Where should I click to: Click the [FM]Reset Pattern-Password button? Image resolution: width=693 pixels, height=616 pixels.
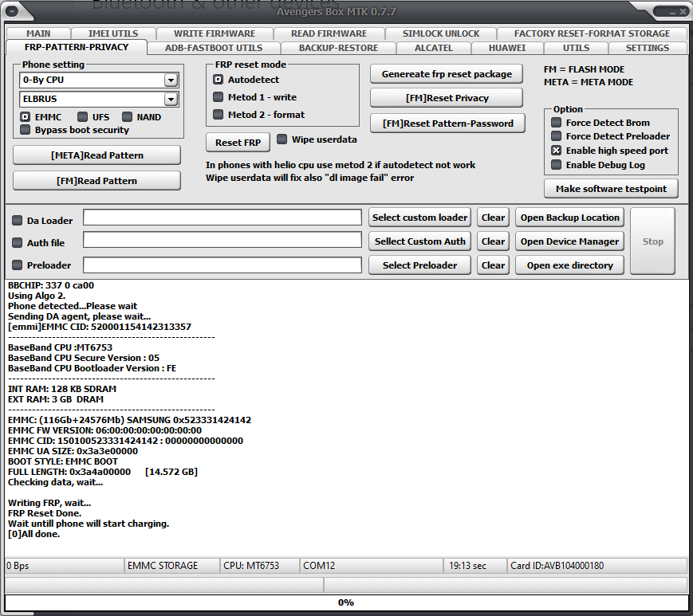pos(447,124)
